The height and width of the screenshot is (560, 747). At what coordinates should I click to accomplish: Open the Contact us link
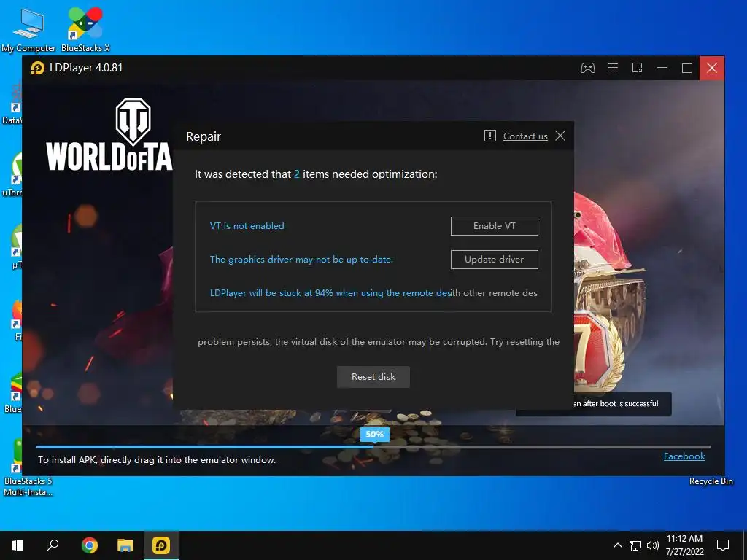click(x=525, y=136)
